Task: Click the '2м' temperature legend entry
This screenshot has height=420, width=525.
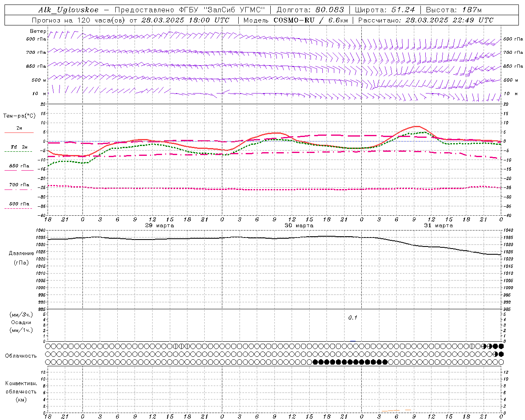Action: coord(19,128)
